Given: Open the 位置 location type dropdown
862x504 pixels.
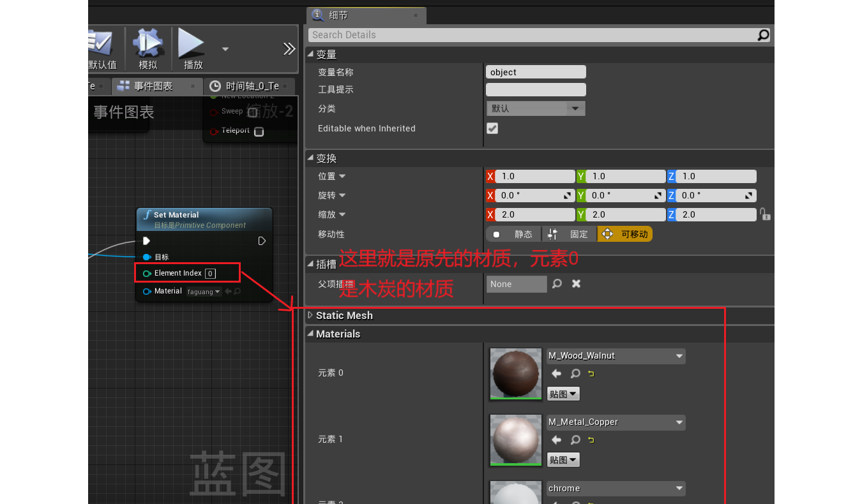Looking at the screenshot, I should (x=342, y=176).
